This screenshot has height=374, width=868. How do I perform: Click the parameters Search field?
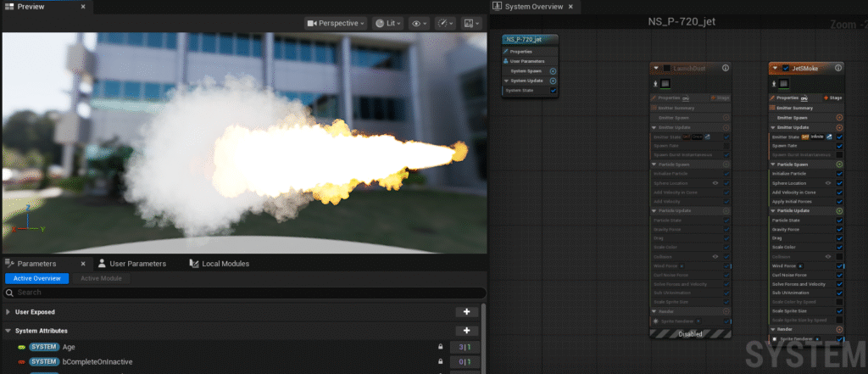point(242,293)
